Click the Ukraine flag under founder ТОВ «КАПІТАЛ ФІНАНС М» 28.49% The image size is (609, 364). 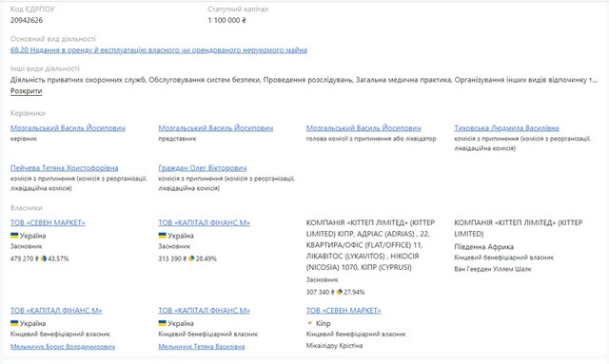tap(163, 235)
